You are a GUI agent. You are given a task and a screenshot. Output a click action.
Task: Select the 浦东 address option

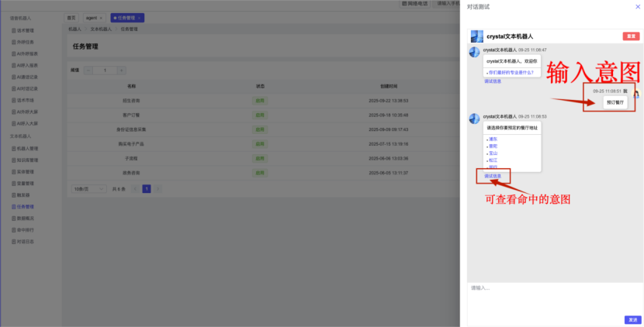click(493, 139)
